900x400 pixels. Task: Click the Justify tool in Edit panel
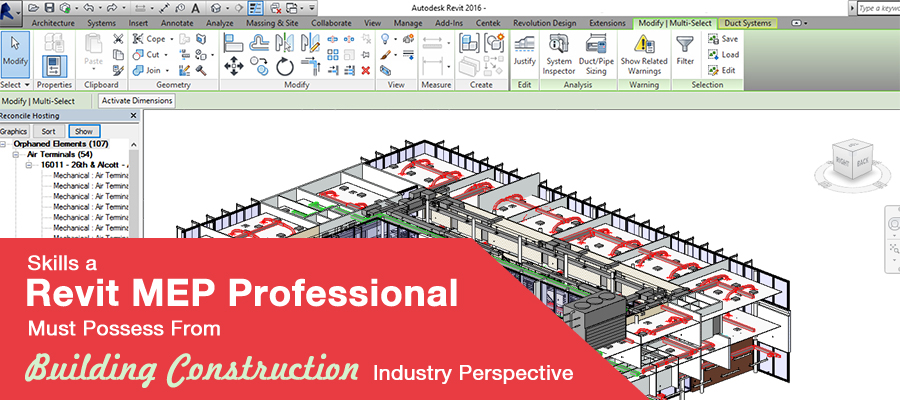pos(525,51)
